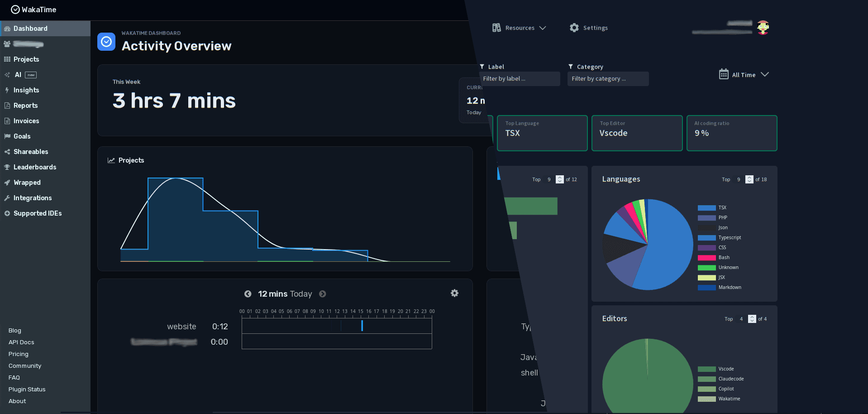Click the Filter by label field
This screenshot has height=414, width=868.
[x=520, y=79]
